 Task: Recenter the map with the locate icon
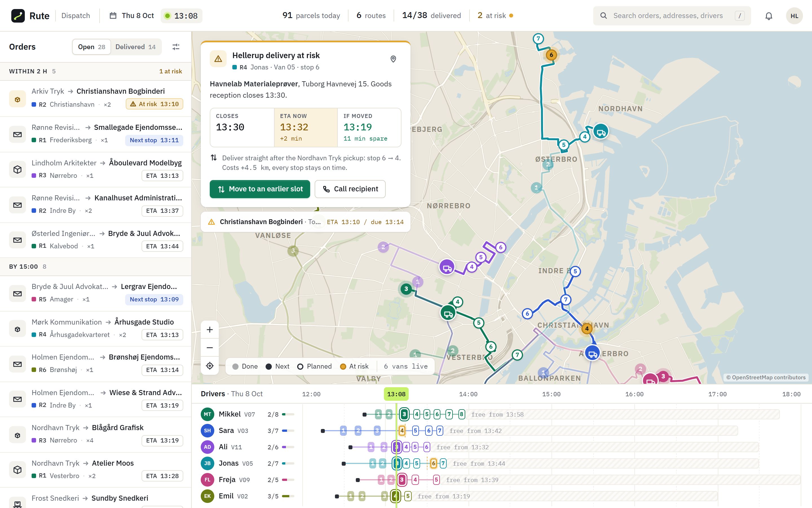(x=210, y=365)
